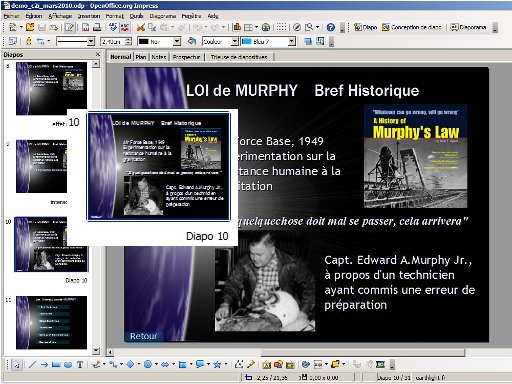512x384 pixels.
Task: Switch to the Notes tab
Action: [159, 57]
